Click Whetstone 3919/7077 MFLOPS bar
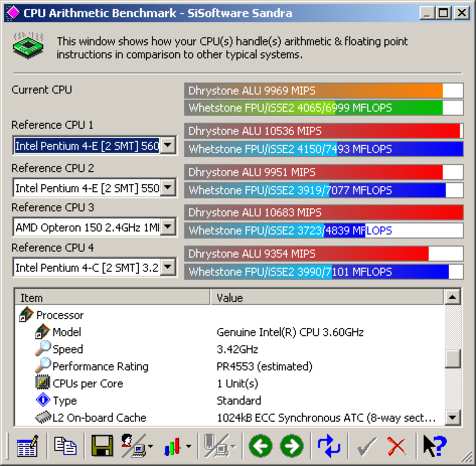The height and width of the screenshot is (466, 476). point(323,190)
